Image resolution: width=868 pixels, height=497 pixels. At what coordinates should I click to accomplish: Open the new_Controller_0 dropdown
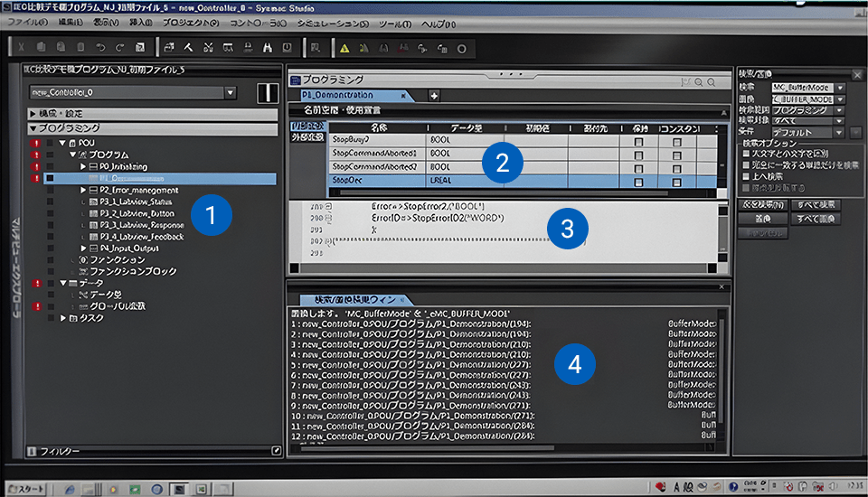point(231,92)
